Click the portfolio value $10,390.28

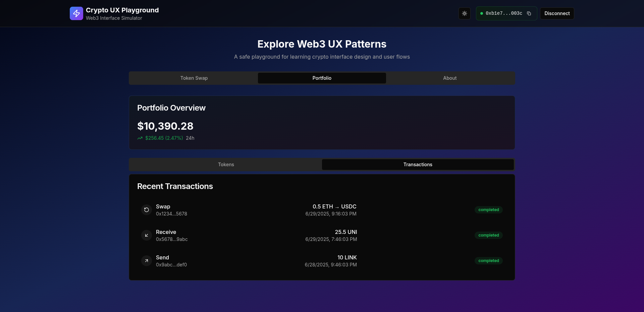pos(165,126)
